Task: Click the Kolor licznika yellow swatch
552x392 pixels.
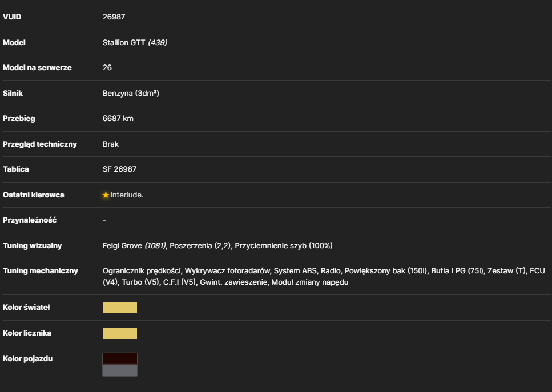Action: [120, 333]
